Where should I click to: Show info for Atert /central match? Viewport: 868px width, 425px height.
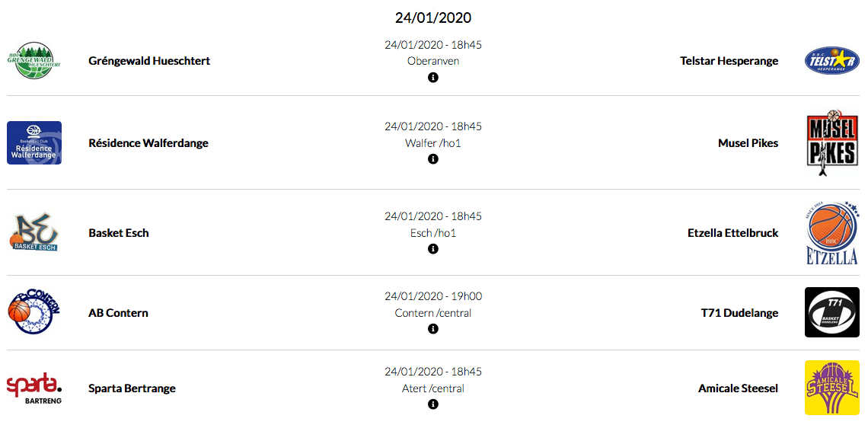(x=433, y=404)
